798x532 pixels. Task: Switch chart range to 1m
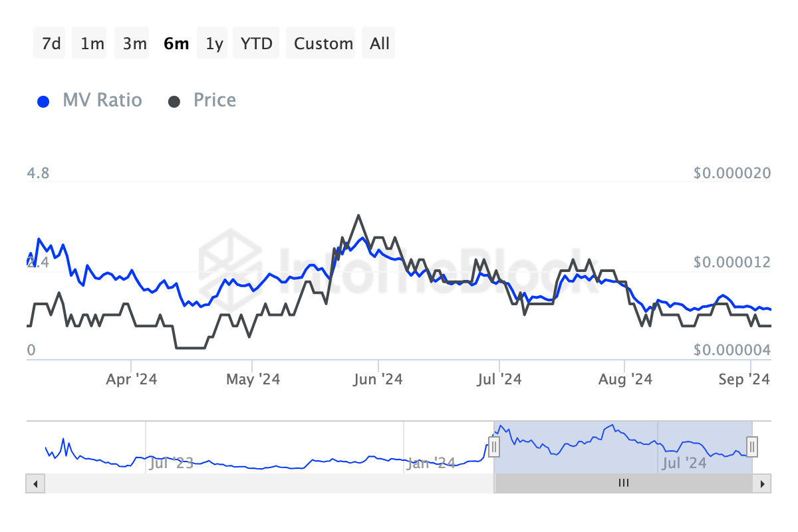point(92,43)
